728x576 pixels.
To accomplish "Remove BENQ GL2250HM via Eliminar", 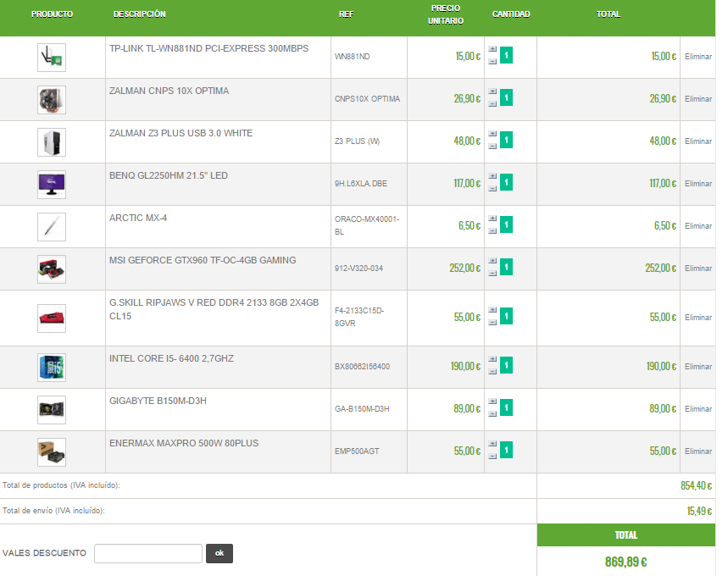I will point(698,184).
